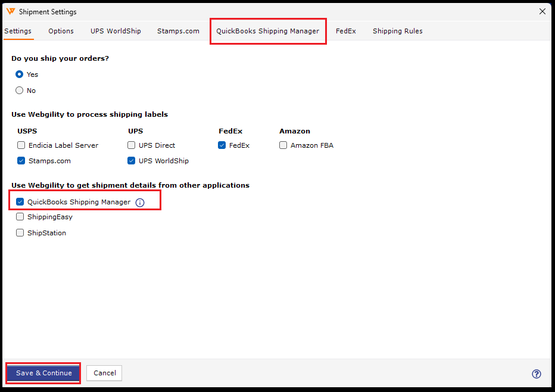Disable the UPS WorldShip checkbox
The image size is (555, 392).
click(132, 161)
